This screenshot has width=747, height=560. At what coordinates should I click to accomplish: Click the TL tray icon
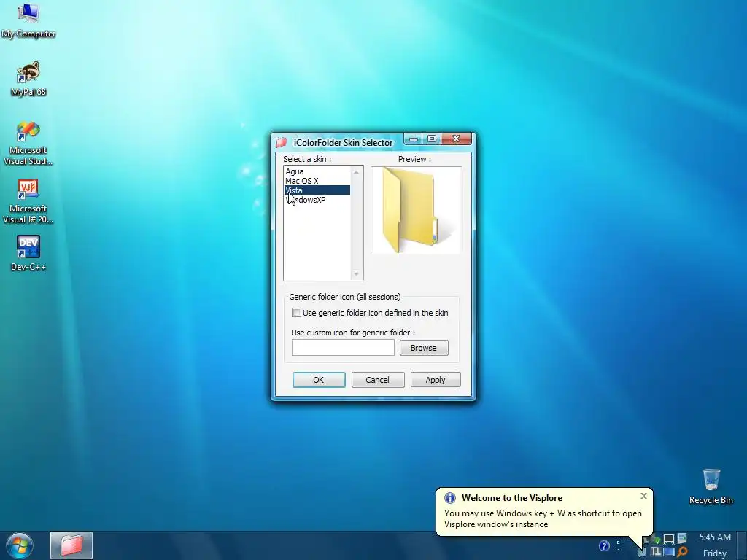point(656,551)
